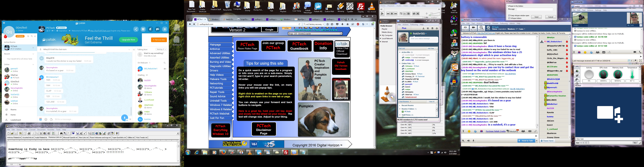Click the blue microphone button in Paltalk chat
This screenshot has height=167, width=644.
pos(124,118)
